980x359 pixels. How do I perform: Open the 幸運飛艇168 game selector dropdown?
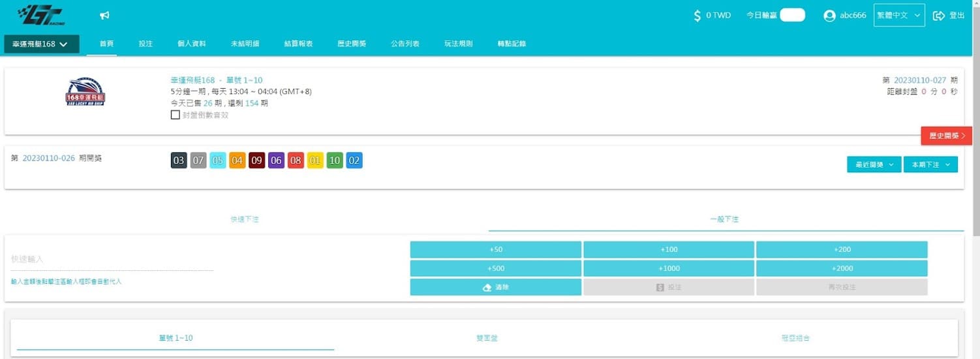(42, 44)
